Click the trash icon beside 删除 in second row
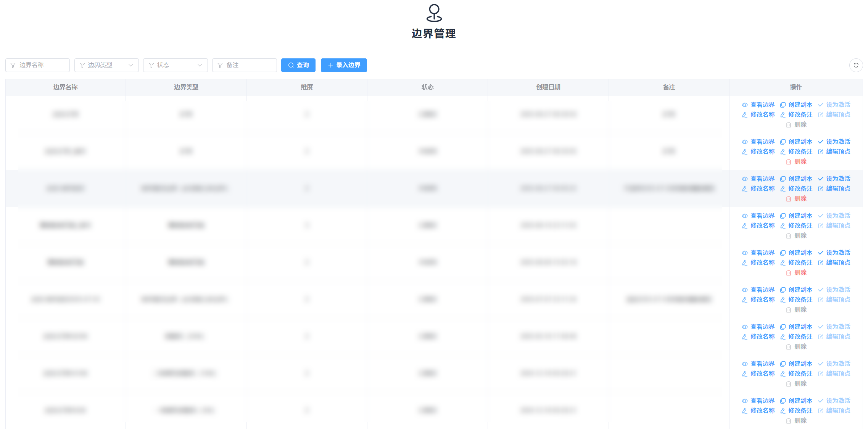The width and height of the screenshot is (868, 433). 789,161
